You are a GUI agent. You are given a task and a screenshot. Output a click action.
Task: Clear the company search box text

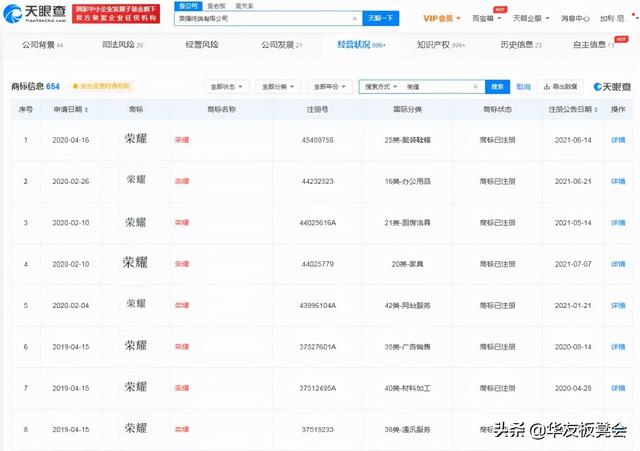click(354, 18)
